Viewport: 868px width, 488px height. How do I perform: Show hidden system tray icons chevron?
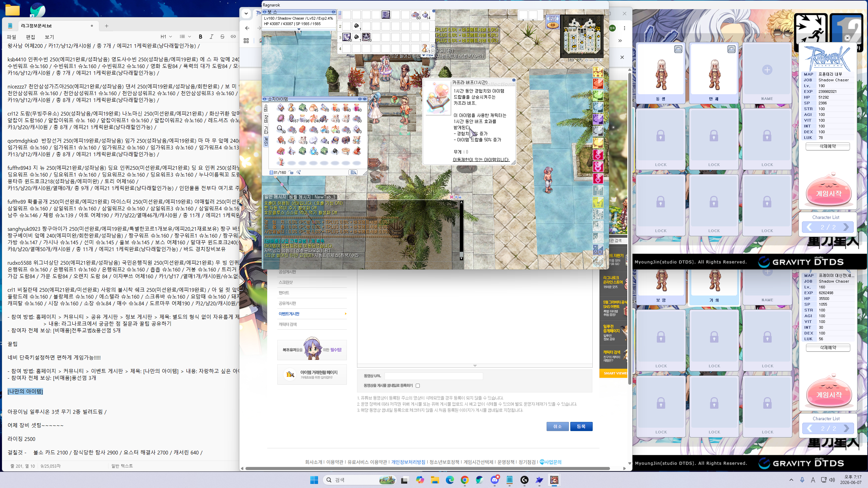click(x=791, y=480)
